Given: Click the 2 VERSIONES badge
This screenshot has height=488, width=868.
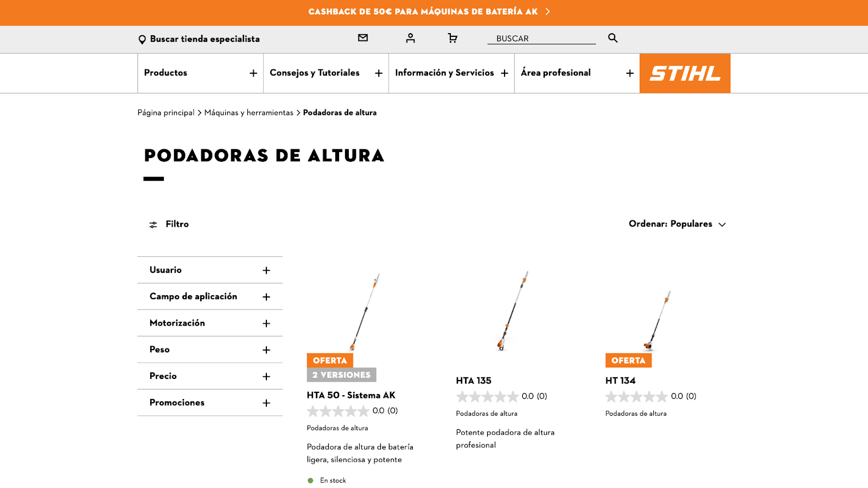Looking at the screenshot, I should coord(341,375).
